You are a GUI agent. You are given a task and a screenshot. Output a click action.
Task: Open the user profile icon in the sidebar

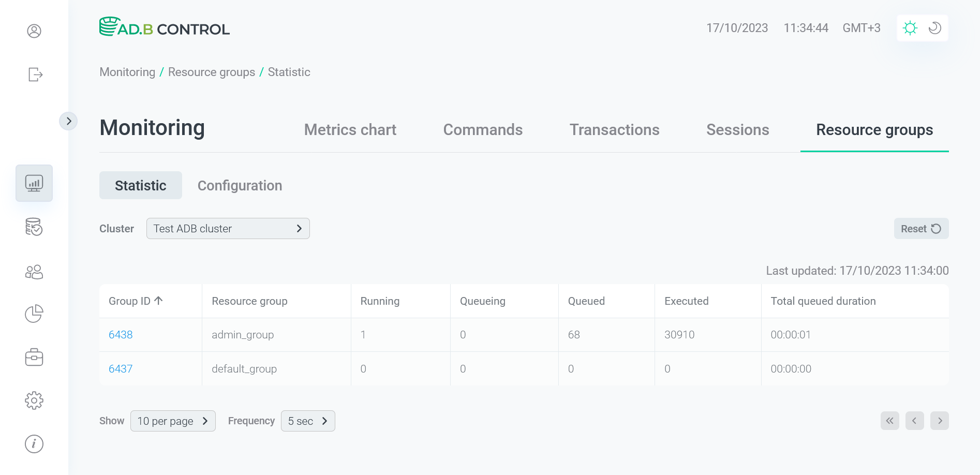click(34, 31)
